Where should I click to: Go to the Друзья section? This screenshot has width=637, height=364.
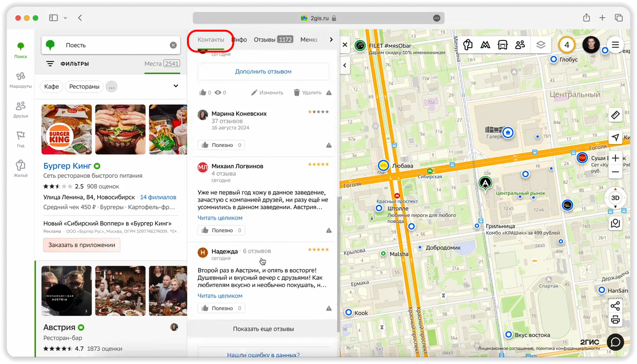click(20, 109)
